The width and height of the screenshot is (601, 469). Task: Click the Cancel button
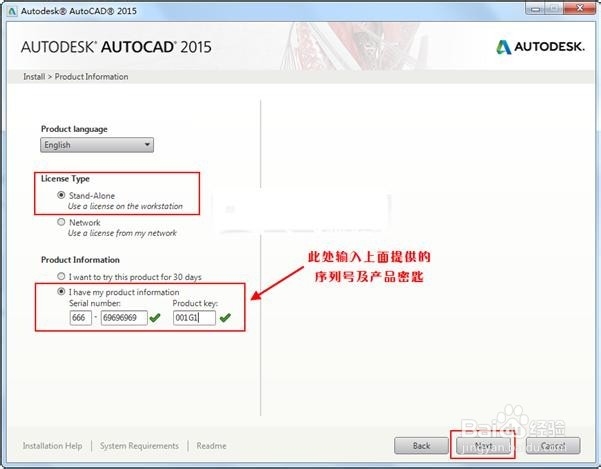(x=553, y=446)
